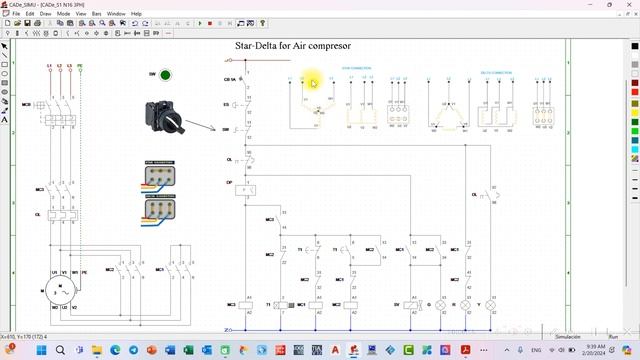Open the Window menu
This screenshot has height=360, width=640.
[x=116, y=13]
